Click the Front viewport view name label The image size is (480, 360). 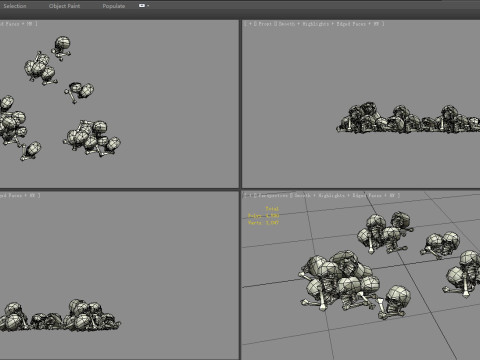pos(265,24)
